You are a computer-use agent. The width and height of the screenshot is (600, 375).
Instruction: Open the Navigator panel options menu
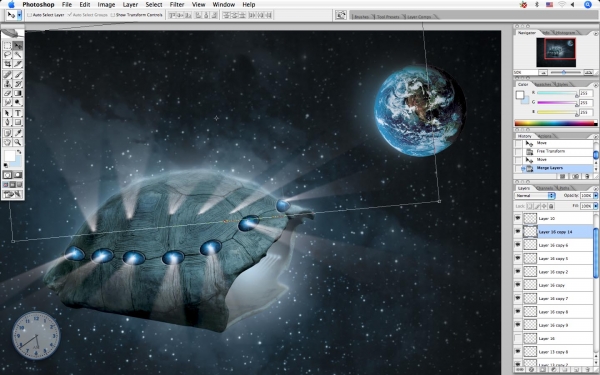pyautogui.click(x=595, y=33)
